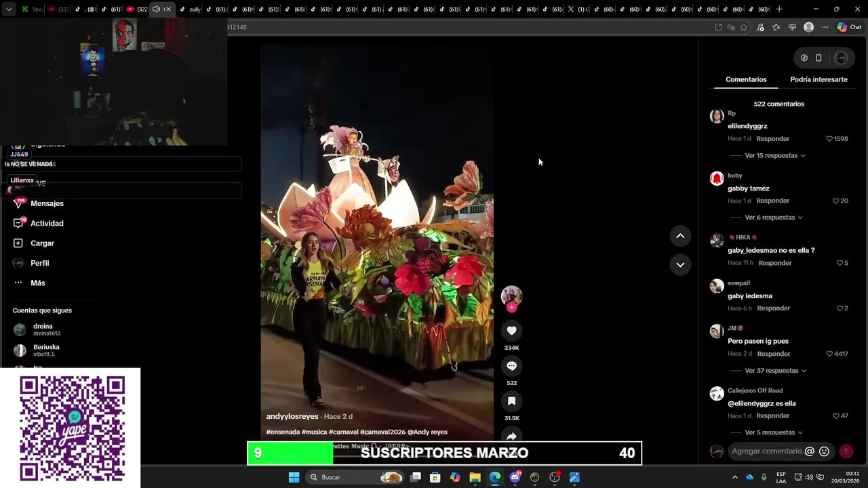Open followed account Beriuska
Viewport: 868px width, 488px height.
pyautogui.click(x=46, y=350)
